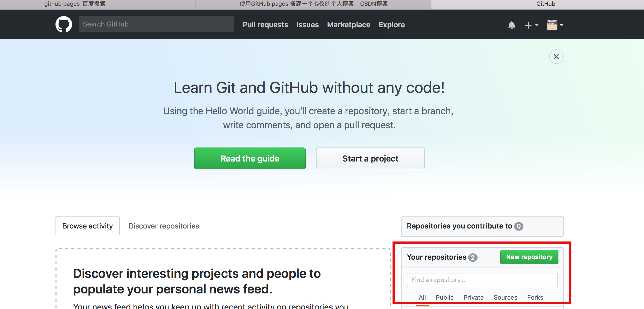
Task: Click the plus create-new icon
Action: coord(528,25)
